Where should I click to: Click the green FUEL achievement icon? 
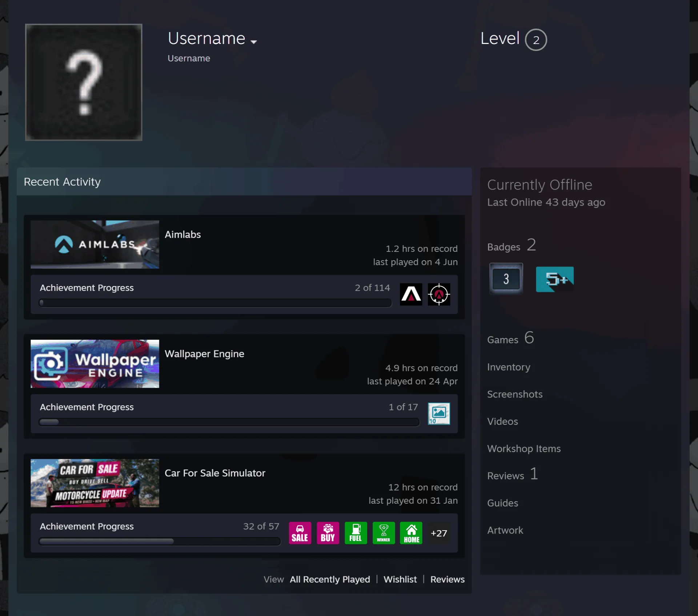pos(356,533)
